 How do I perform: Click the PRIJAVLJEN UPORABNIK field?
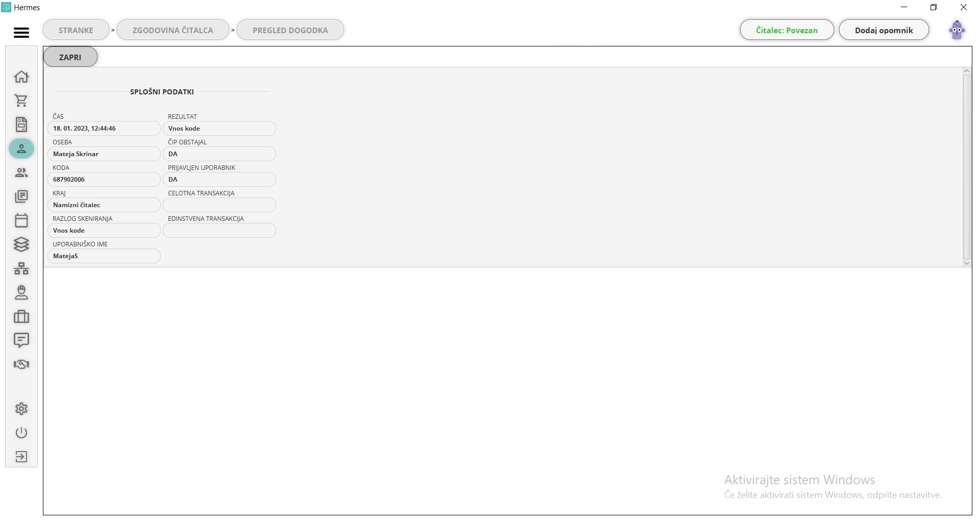pos(219,180)
